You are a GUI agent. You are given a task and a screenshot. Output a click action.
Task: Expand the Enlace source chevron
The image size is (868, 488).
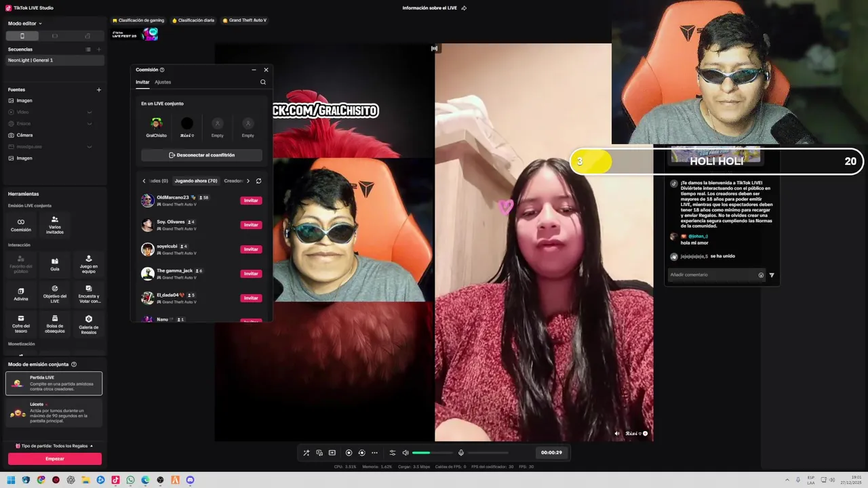click(89, 124)
